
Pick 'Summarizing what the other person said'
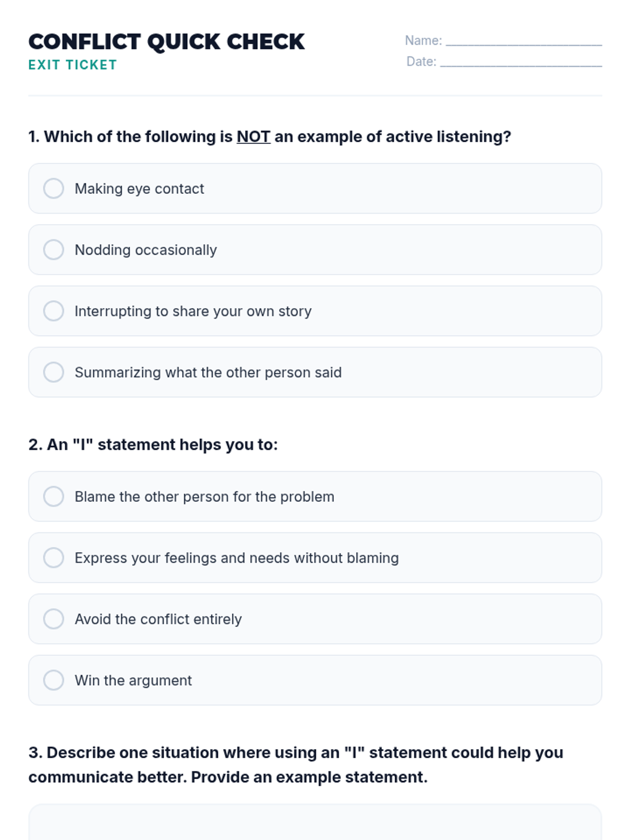(x=54, y=372)
